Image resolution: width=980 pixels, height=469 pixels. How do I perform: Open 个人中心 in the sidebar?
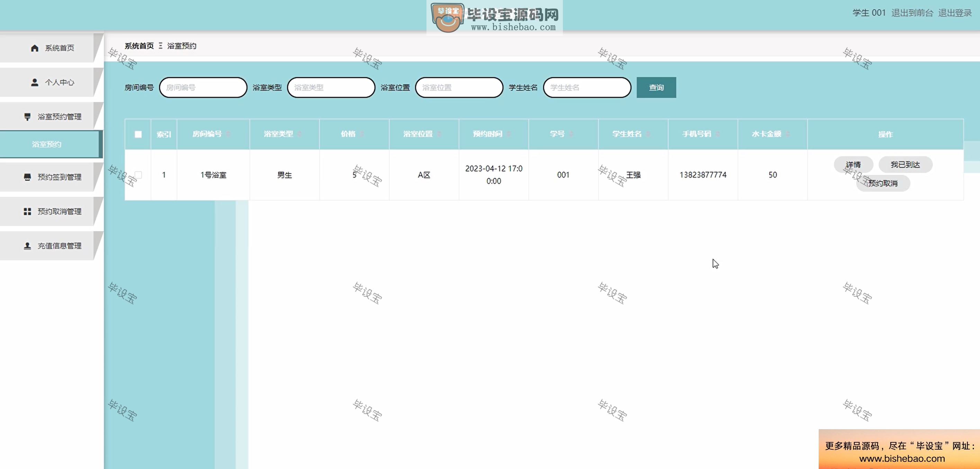pos(52,82)
